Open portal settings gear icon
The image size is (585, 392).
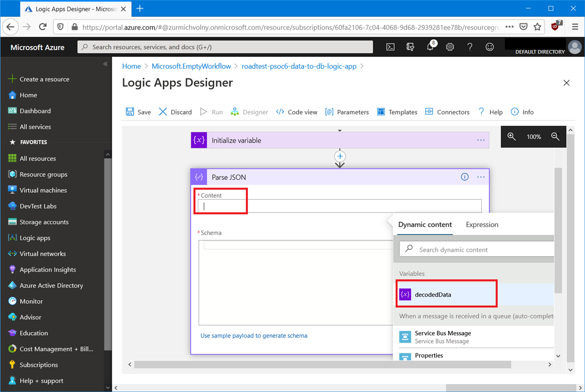point(450,47)
